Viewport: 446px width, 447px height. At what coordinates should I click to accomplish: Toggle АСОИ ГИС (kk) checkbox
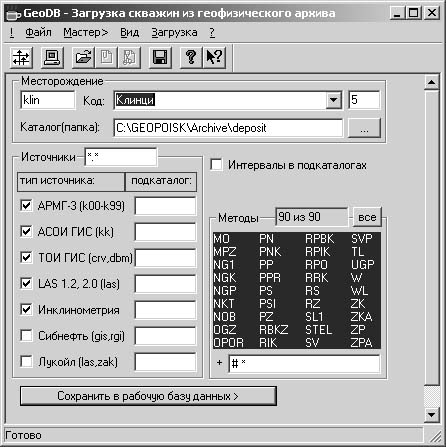click(26, 231)
